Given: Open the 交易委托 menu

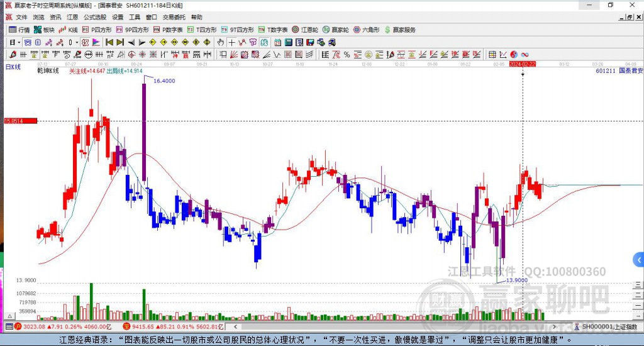Looking at the screenshot, I should [x=174, y=17].
